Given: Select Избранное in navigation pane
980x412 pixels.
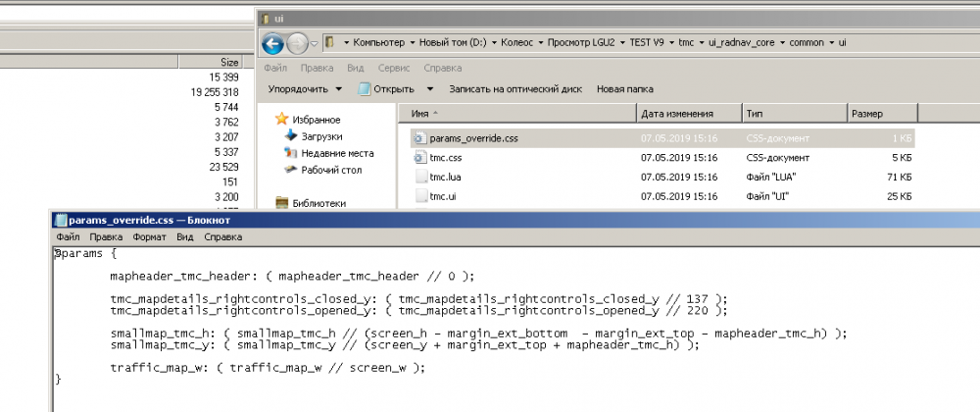Looking at the screenshot, I should point(317,120).
